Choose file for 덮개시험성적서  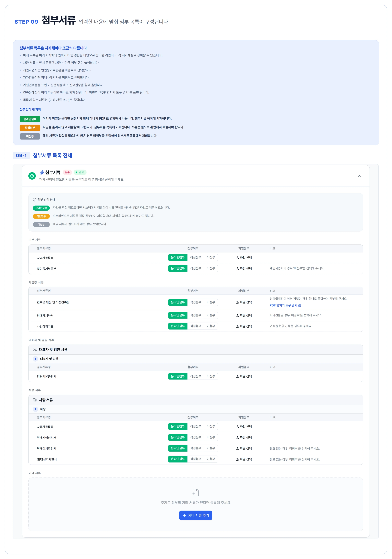(244, 438)
